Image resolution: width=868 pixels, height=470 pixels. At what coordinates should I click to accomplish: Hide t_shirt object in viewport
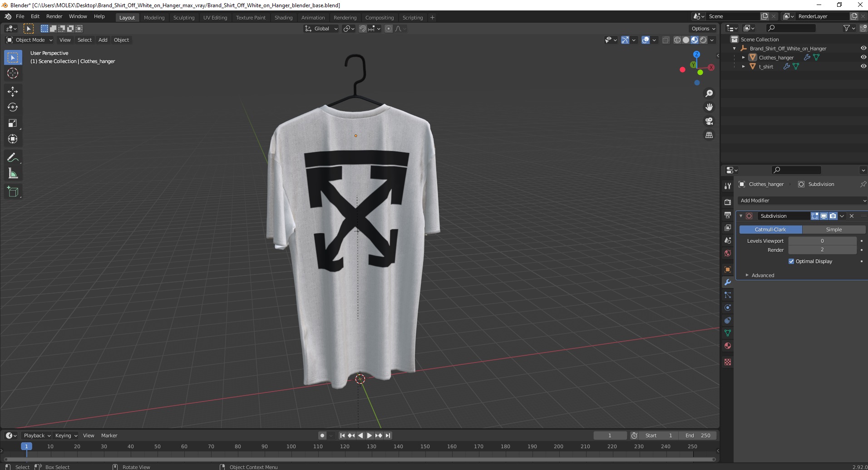click(x=863, y=66)
